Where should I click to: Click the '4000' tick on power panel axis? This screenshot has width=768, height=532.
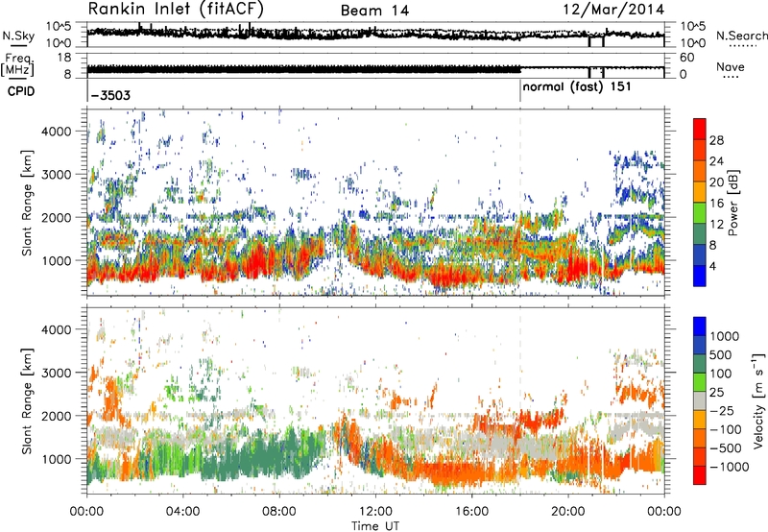coord(56,132)
